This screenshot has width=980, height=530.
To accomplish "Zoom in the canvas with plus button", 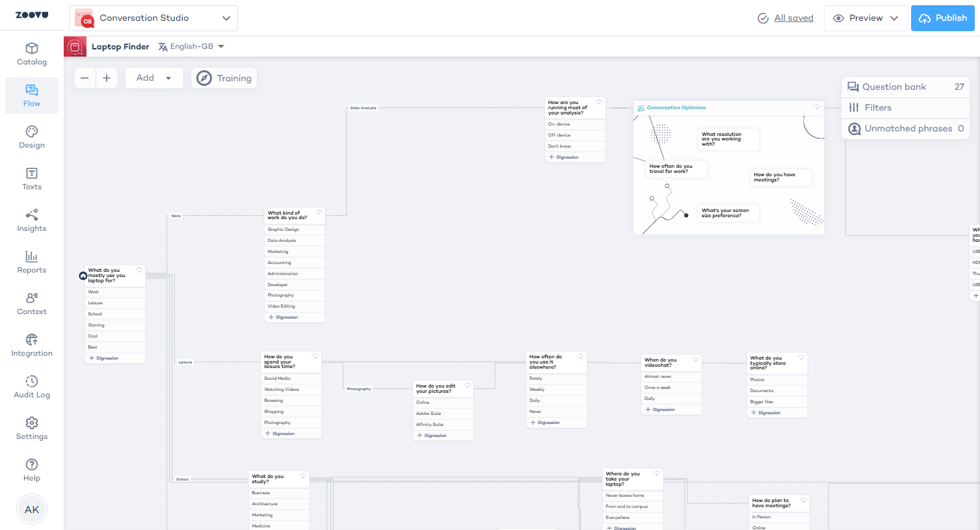I will (x=107, y=78).
